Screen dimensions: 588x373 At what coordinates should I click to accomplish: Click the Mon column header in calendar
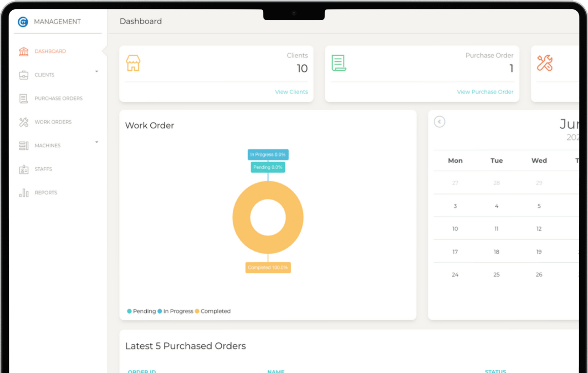(455, 161)
